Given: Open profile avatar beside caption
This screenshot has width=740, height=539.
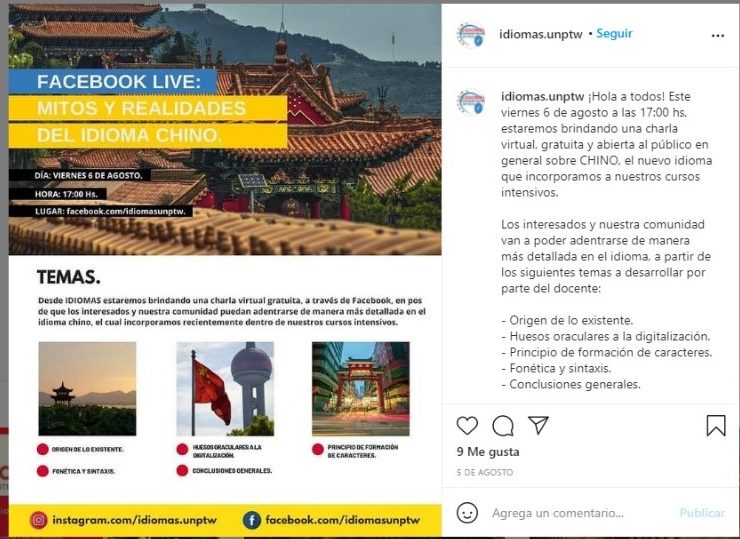Looking at the screenshot, I should [471, 102].
